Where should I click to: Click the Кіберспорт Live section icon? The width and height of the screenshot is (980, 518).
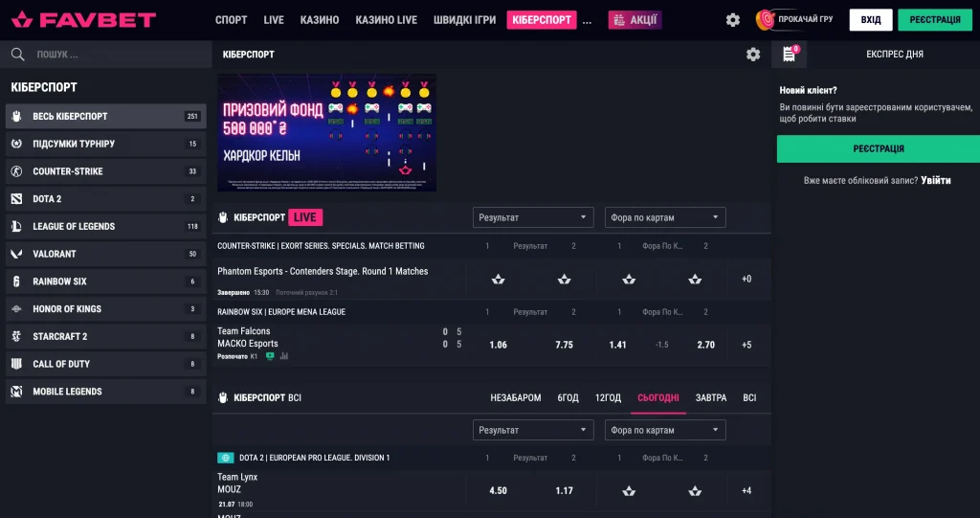tap(223, 217)
